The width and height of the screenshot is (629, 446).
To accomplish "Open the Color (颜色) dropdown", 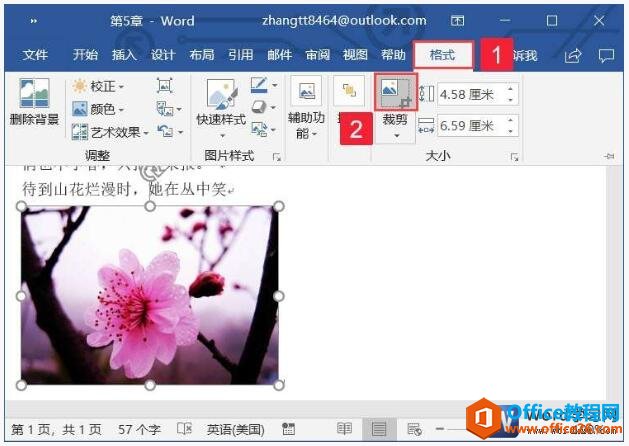I will pyautogui.click(x=98, y=109).
